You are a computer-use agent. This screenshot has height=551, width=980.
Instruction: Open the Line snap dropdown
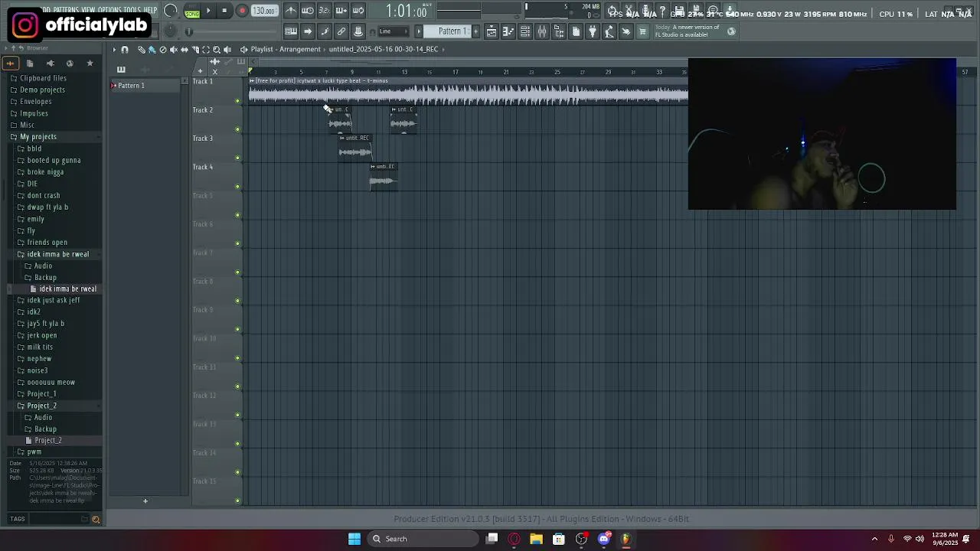[x=394, y=31]
